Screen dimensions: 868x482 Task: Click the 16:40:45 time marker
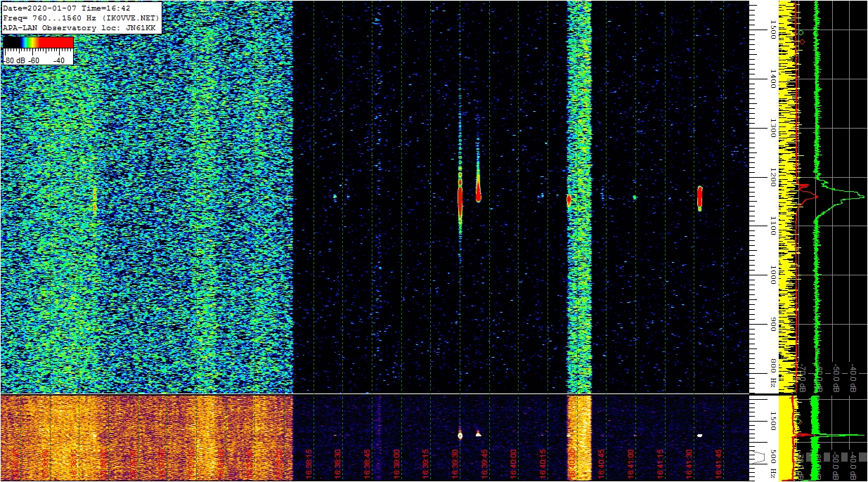602,464
